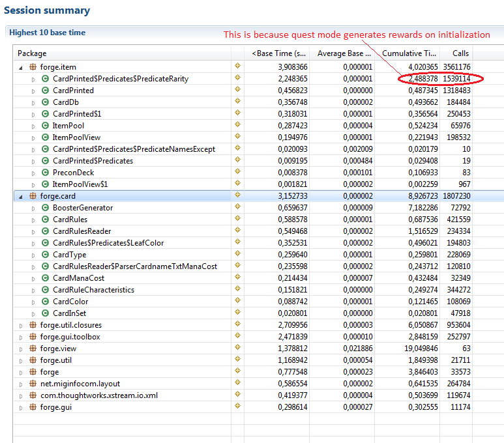504x443 pixels.
Task: Expand the forge.gui.toolbox package
Action: pos(21,337)
